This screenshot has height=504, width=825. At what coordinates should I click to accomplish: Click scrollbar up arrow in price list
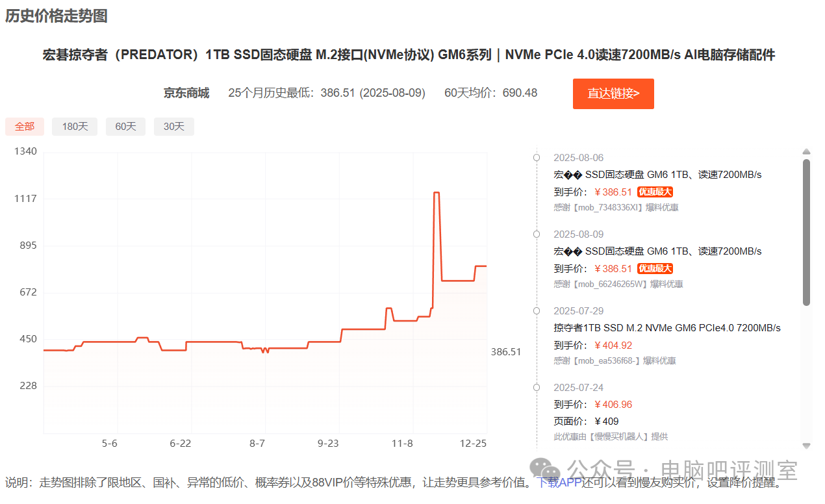pyautogui.click(x=807, y=152)
